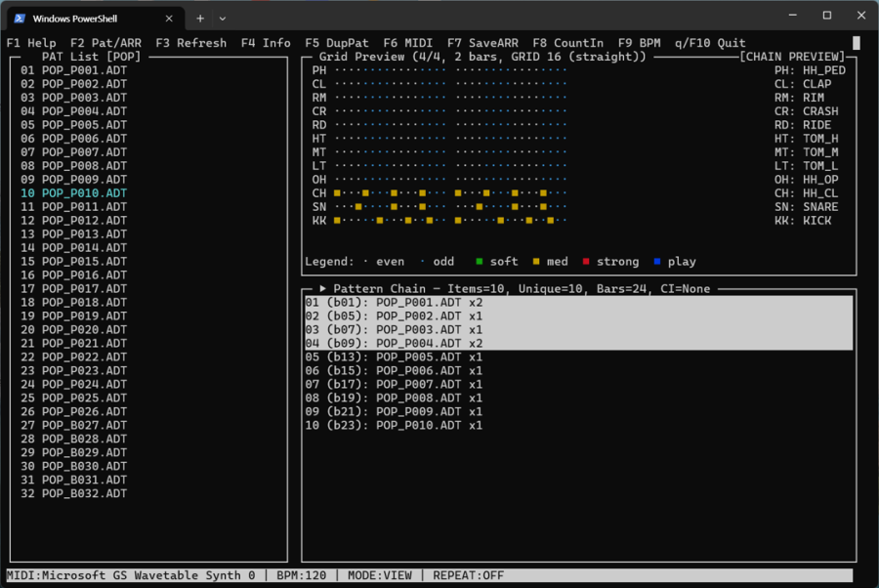Image resolution: width=879 pixels, height=588 pixels.
Task: Adjust tempo via BPM:120 in the status bar
Action: (300, 575)
